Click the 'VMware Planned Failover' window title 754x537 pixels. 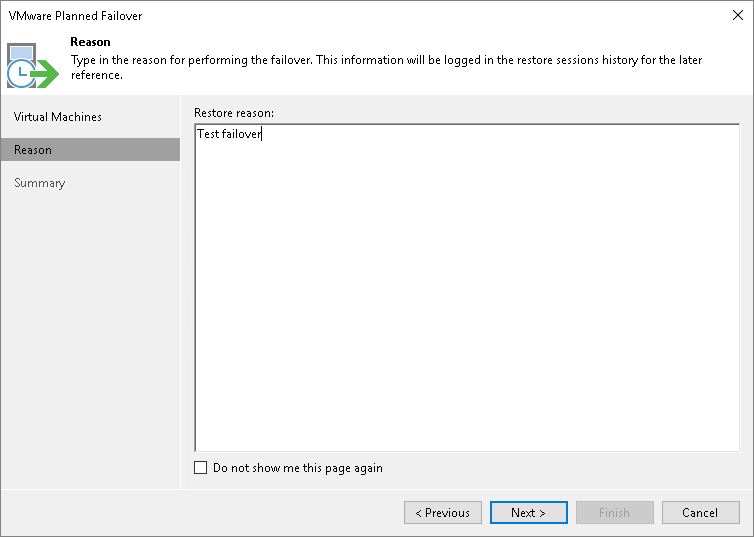(75, 16)
